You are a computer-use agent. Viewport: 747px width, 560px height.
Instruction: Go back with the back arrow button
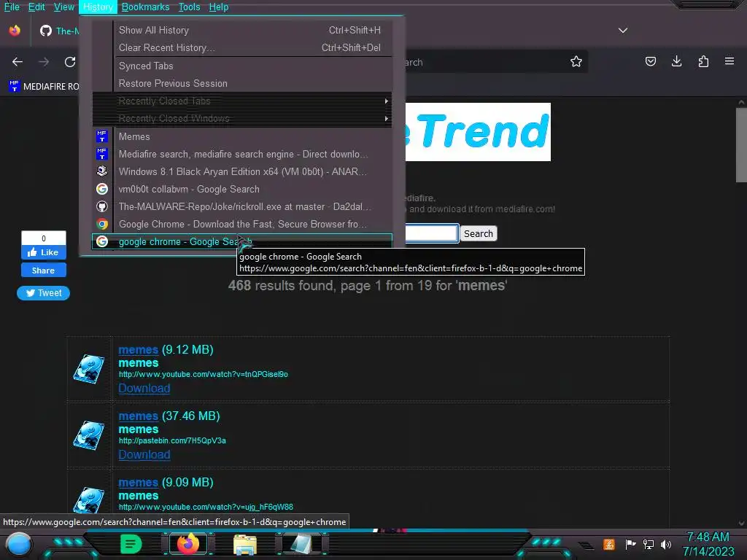click(x=18, y=61)
